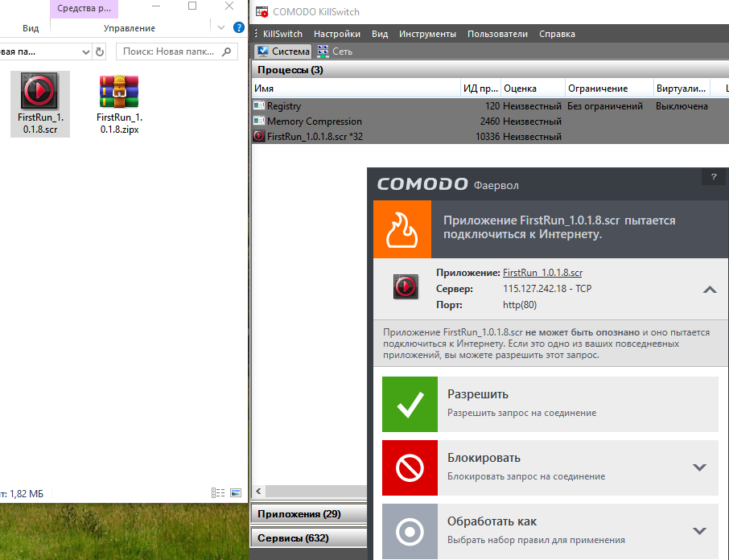Image resolution: width=729 pixels, height=560 pixels.
Task: Click the application icon in firewall alert details
Action: (x=406, y=286)
